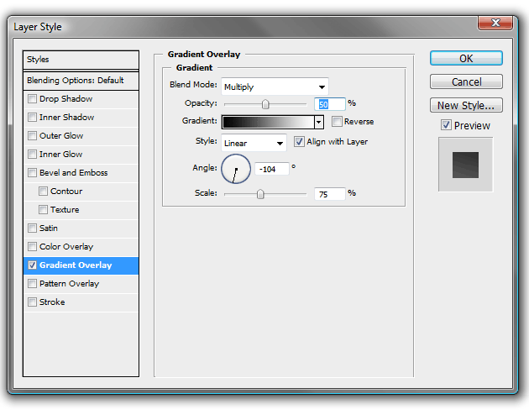Click the gradient color bar swatch
This screenshot has height=420, width=529.
[x=268, y=122]
